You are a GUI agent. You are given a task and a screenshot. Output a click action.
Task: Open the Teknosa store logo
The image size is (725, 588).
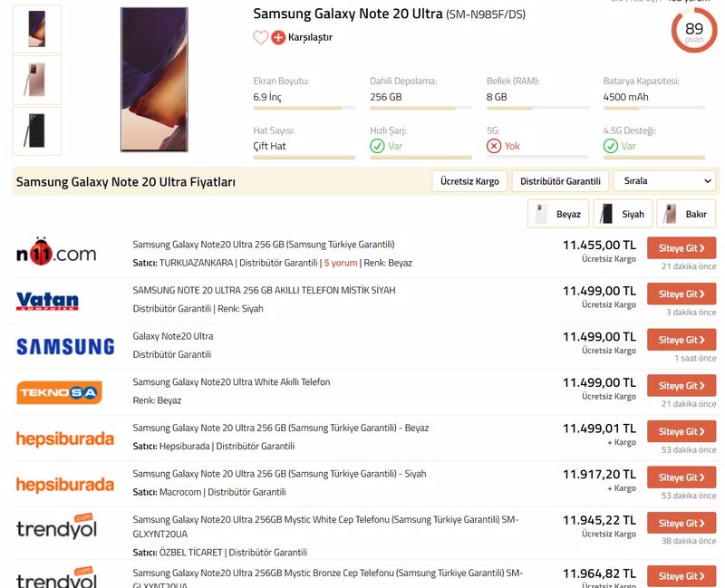[x=59, y=392]
